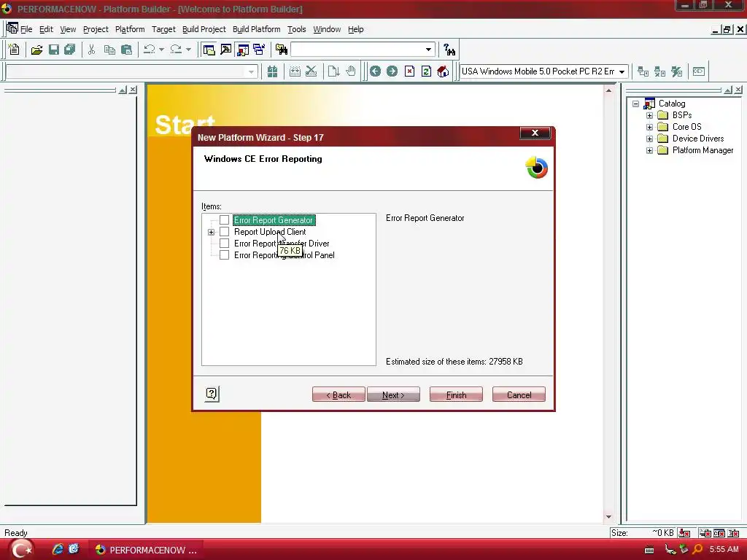The image size is (747, 560).
Task: Click the Save All toolbar icon
Action: point(69,50)
